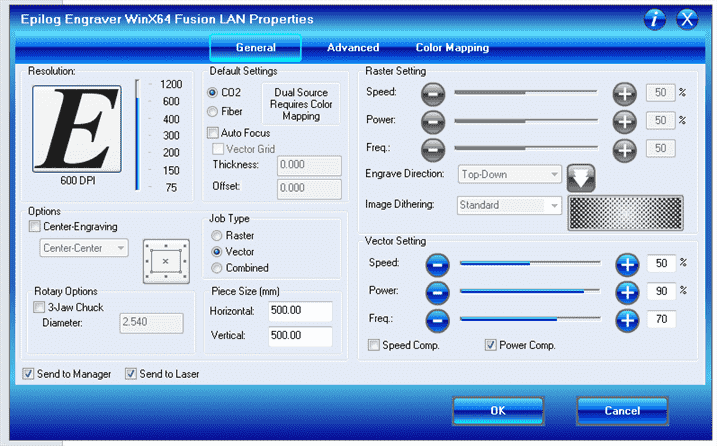Screen dimensions: 717x446
Task: Click the engrave direction down-arrow icon
Action: point(581,178)
